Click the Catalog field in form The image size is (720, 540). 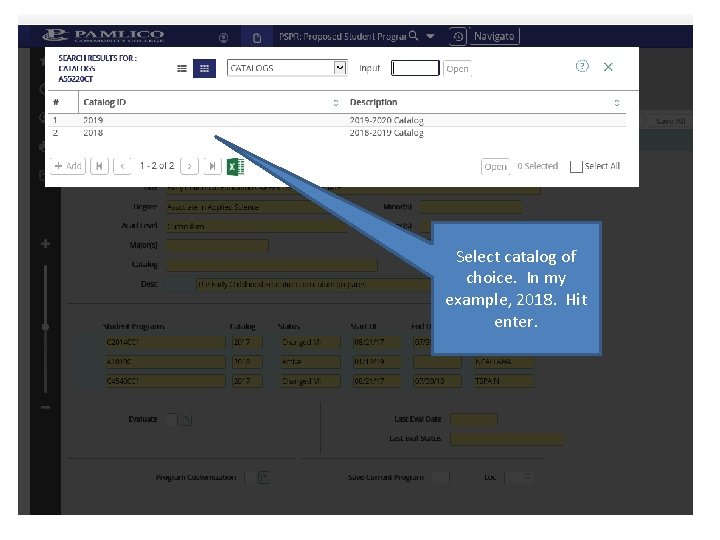(271, 264)
